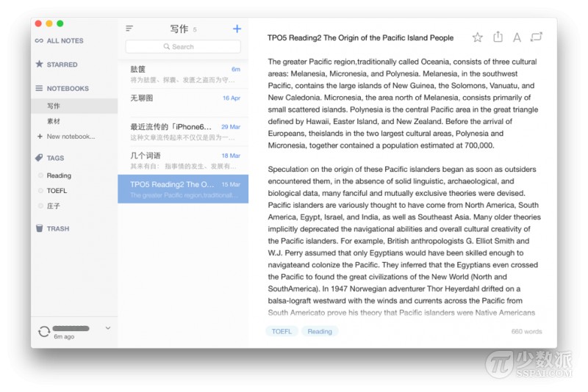This screenshot has width=588, height=392.
Task: Open font style settings icon
Action: (x=517, y=37)
